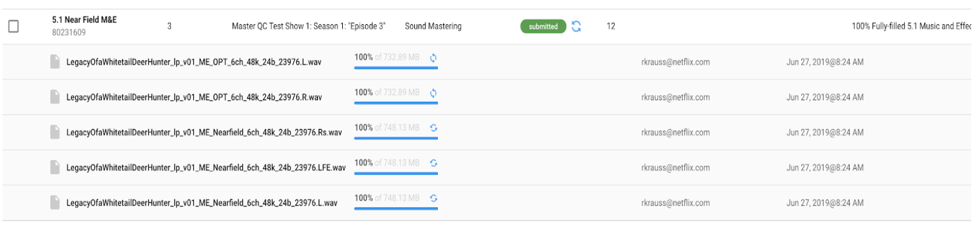Image resolution: width=980 pixels, height=231 pixels.
Task: Click the Sound Mastering cell
Action: [x=433, y=26]
